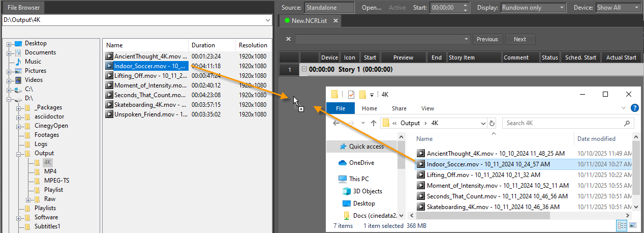Image resolution: width=644 pixels, height=233 pixels.
Task: Click the Explorer address bar refresh icon
Action: tap(491, 123)
